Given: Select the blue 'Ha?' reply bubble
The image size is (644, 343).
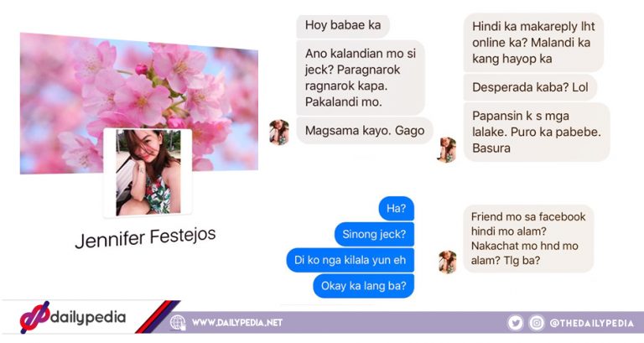Looking at the screenshot, I should point(397,209).
